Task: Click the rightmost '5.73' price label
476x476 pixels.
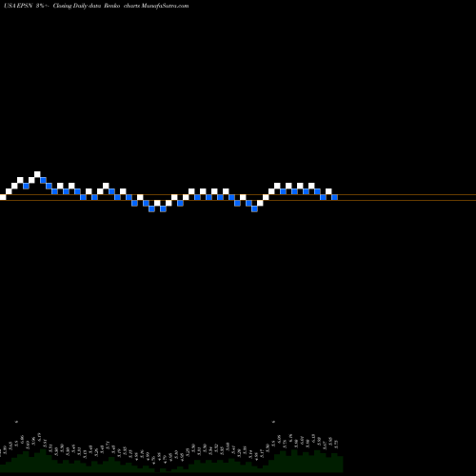Action: pyautogui.click(x=336, y=444)
